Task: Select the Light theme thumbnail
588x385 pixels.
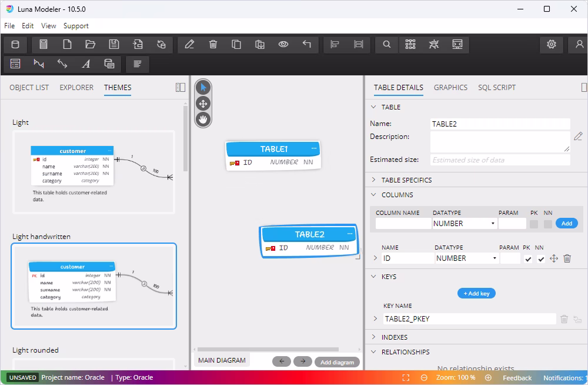Action: point(93,172)
